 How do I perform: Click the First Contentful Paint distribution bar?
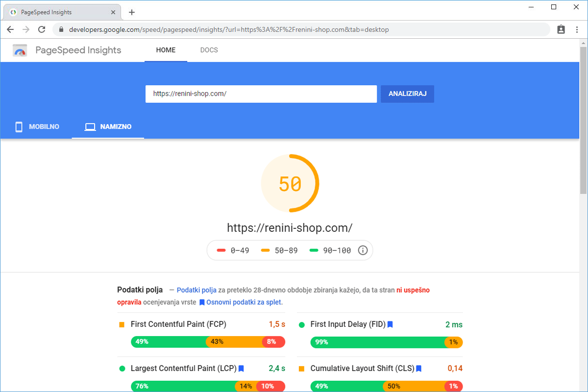208,342
